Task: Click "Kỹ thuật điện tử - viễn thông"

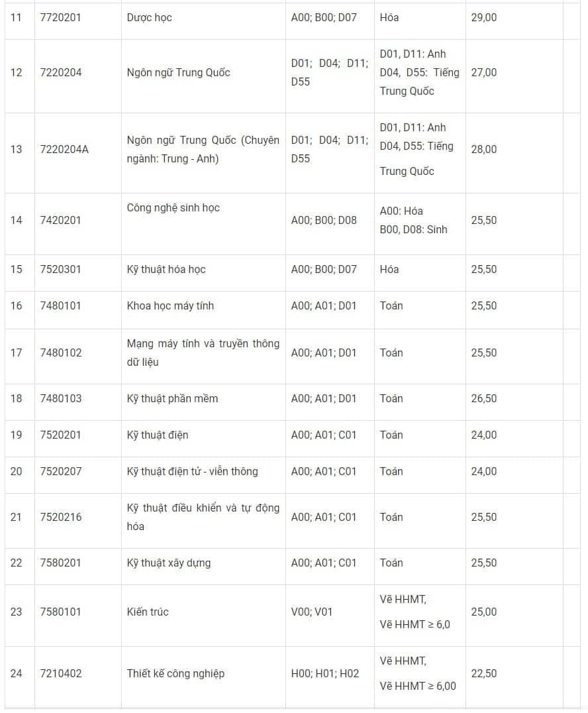Action: pos(192,472)
